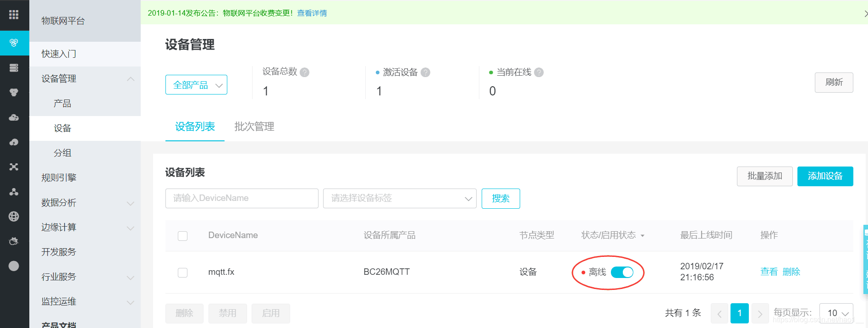Go to next page arrow
The image size is (868, 328).
[x=760, y=313]
